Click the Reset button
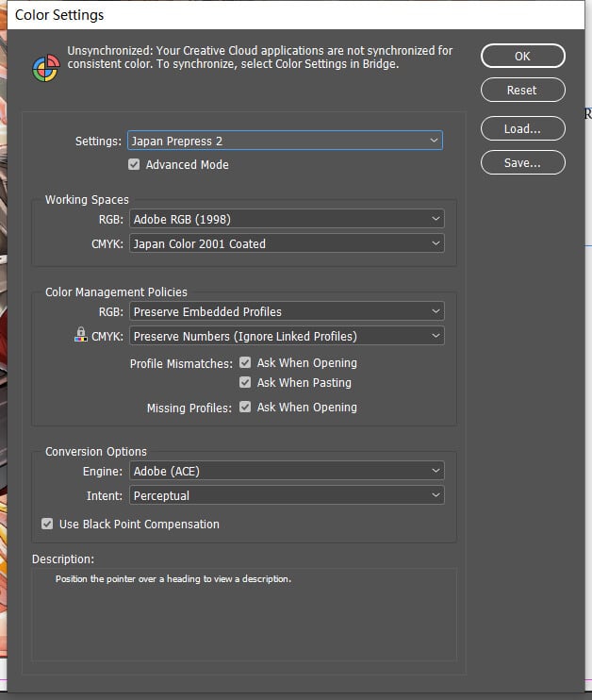 coord(523,91)
